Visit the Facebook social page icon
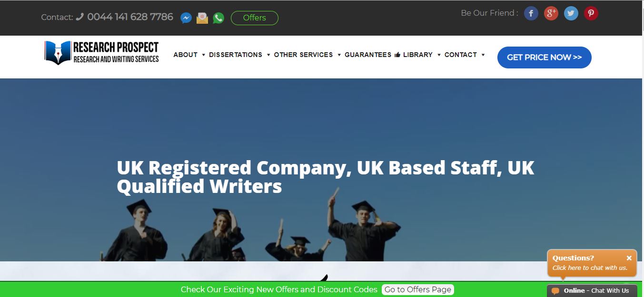The height and width of the screenshot is (297, 644). (531, 13)
